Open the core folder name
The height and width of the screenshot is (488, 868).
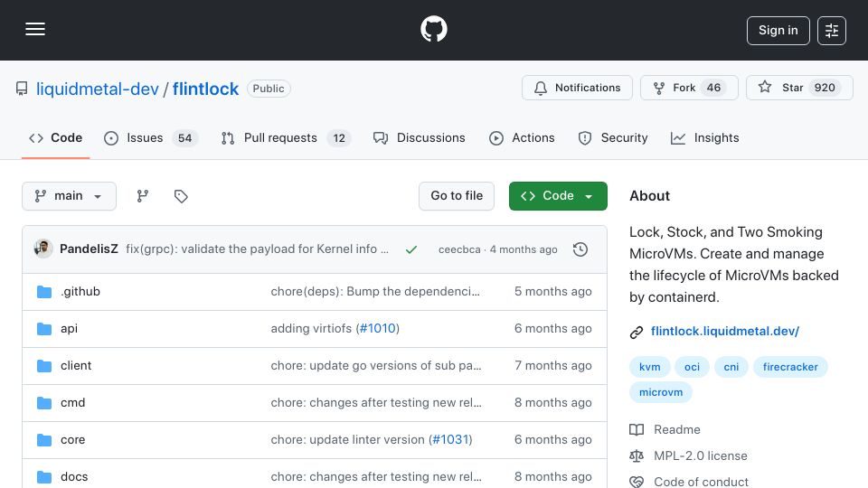click(x=73, y=440)
